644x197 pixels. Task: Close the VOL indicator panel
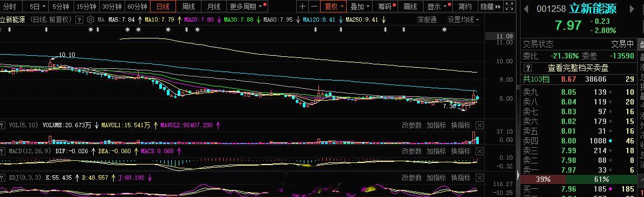pos(479,125)
